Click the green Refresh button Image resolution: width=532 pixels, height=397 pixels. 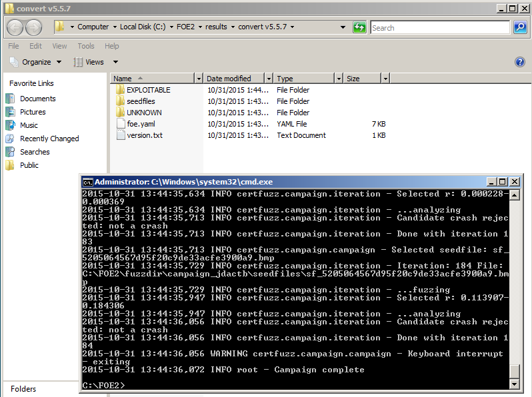359,27
